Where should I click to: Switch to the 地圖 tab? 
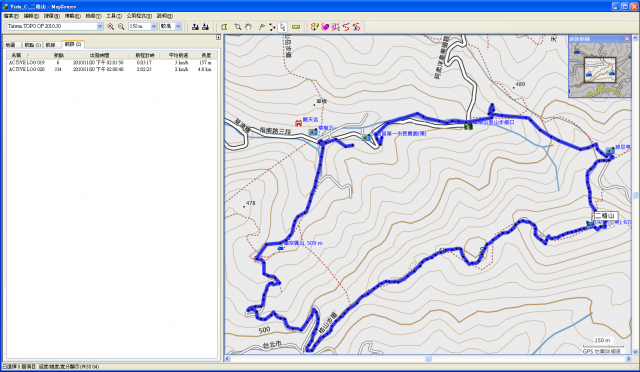point(11,45)
